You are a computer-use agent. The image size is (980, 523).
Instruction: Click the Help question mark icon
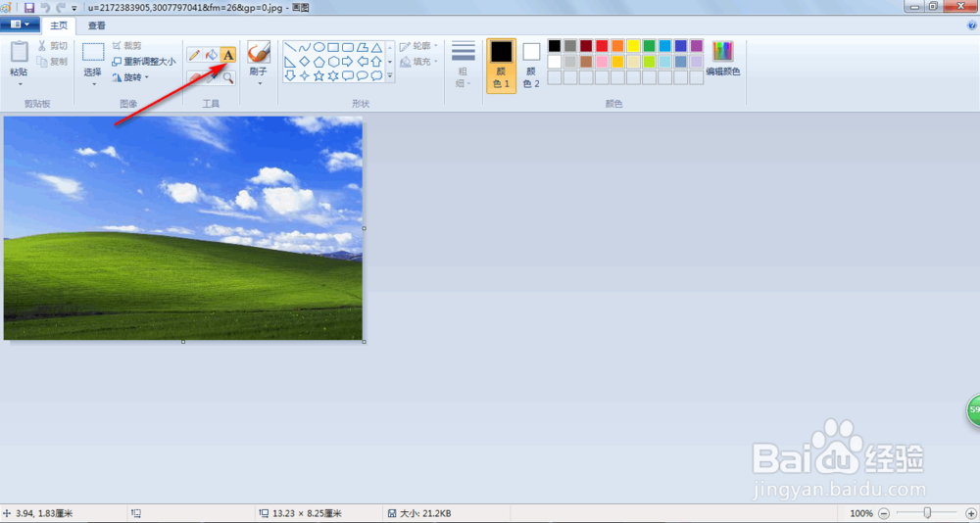tap(972, 25)
